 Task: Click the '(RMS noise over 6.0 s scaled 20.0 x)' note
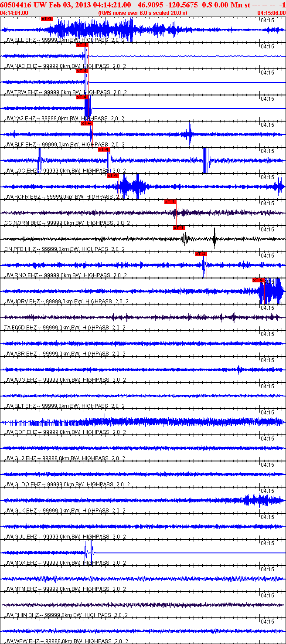pyautogui.click(x=143, y=13)
